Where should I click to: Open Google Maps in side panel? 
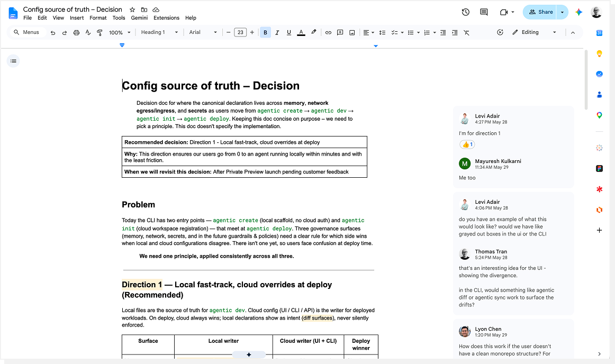click(599, 115)
